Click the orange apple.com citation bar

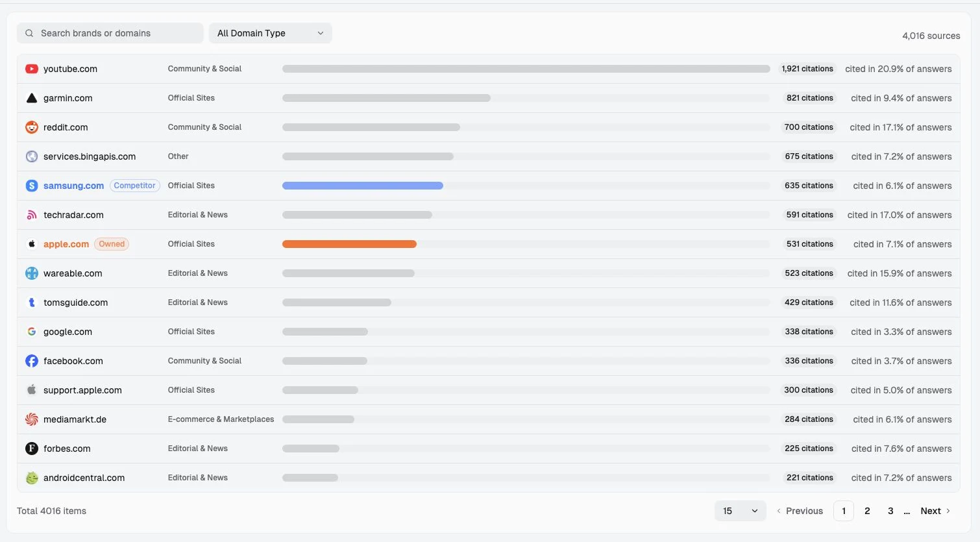pyautogui.click(x=349, y=244)
